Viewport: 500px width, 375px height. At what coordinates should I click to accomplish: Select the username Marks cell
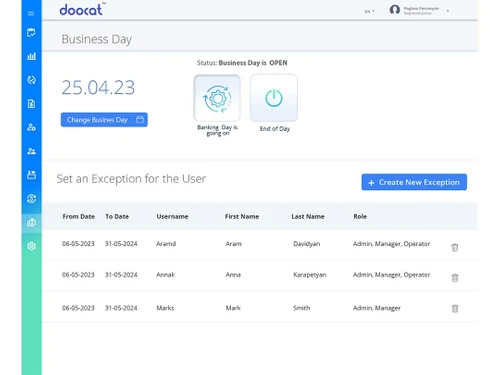click(x=165, y=308)
